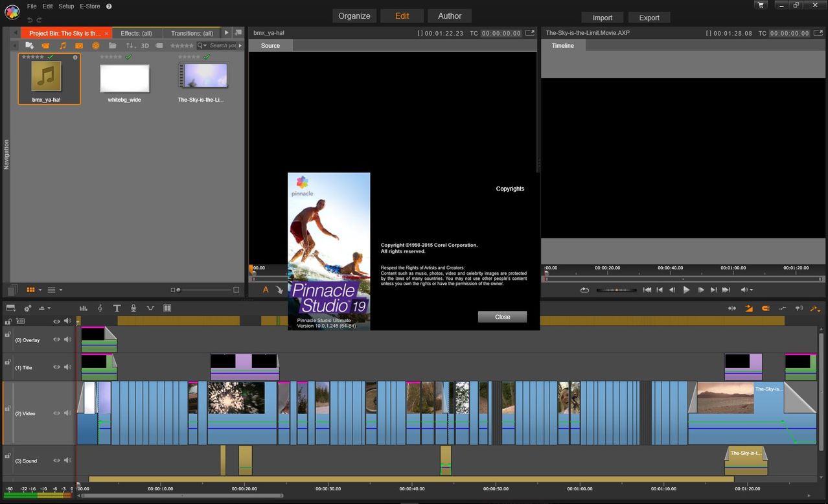Image resolution: width=828 pixels, height=504 pixels.
Task: Switch to the Effects: (all) tab
Action: pyautogui.click(x=136, y=33)
